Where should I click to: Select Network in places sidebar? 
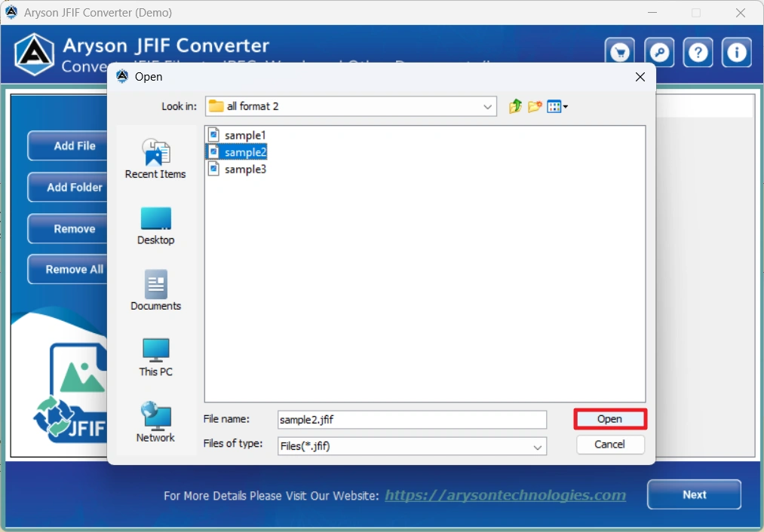click(x=155, y=422)
